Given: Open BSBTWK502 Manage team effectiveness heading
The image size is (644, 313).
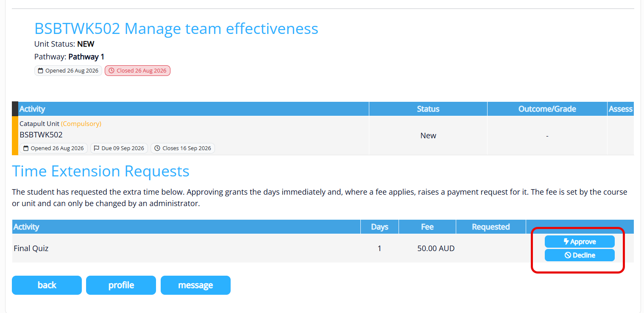Looking at the screenshot, I should 176,28.
